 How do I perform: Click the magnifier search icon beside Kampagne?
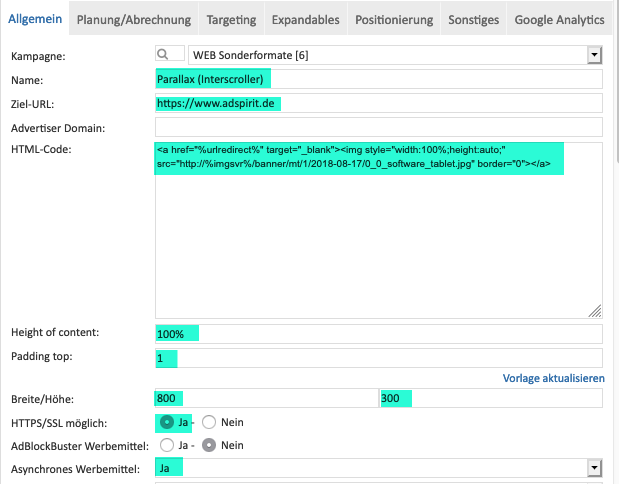point(163,54)
